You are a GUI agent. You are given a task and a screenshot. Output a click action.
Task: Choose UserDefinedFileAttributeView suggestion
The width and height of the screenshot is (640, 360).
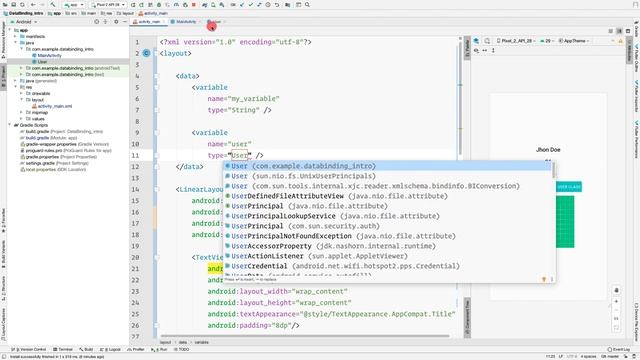click(388, 196)
